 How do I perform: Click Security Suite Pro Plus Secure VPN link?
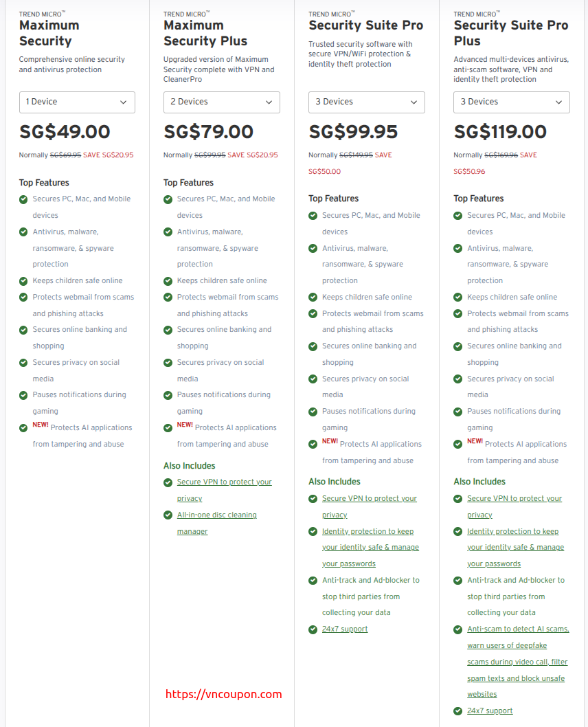point(514,499)
